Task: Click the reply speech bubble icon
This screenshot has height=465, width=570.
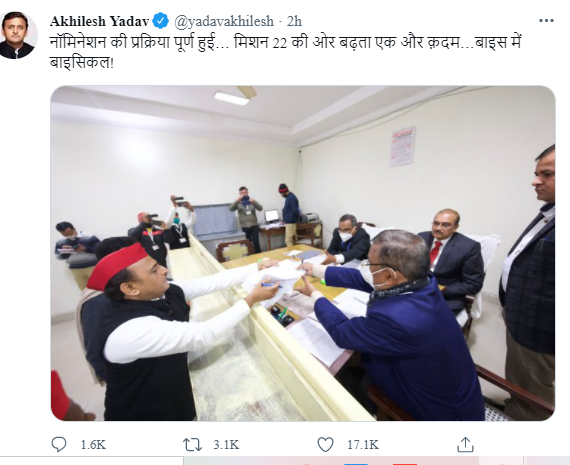Action: click(59, 444)
